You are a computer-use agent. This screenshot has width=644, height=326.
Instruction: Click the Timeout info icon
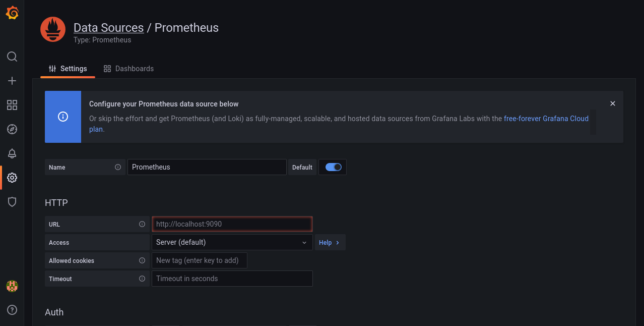point(142,279)
